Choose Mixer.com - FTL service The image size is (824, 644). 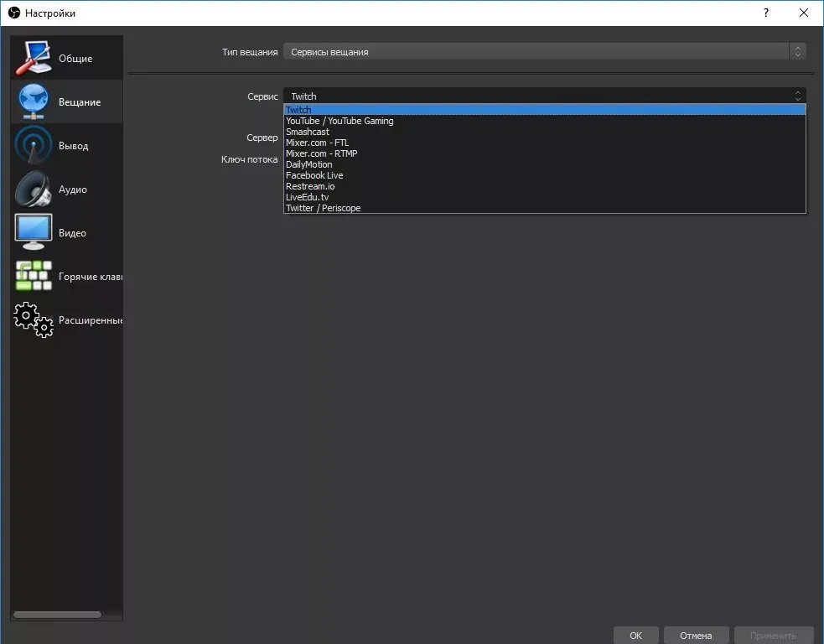tap(544, 143)
